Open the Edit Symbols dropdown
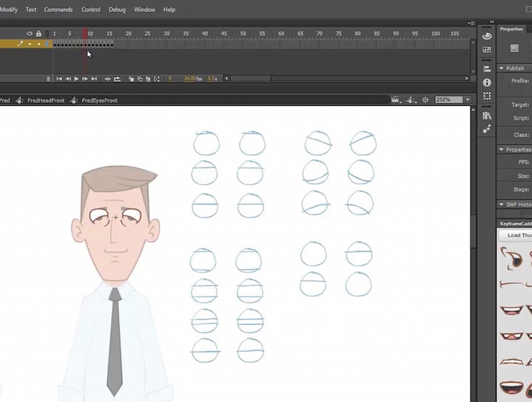Screen dimensions: 532x402 tap(410, 99)
